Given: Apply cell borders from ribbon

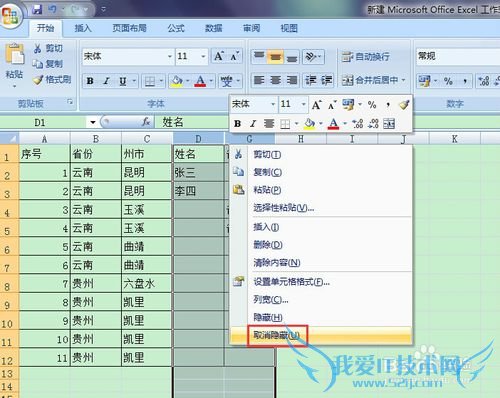Looking at the screenshot, I should coord(150,81).
